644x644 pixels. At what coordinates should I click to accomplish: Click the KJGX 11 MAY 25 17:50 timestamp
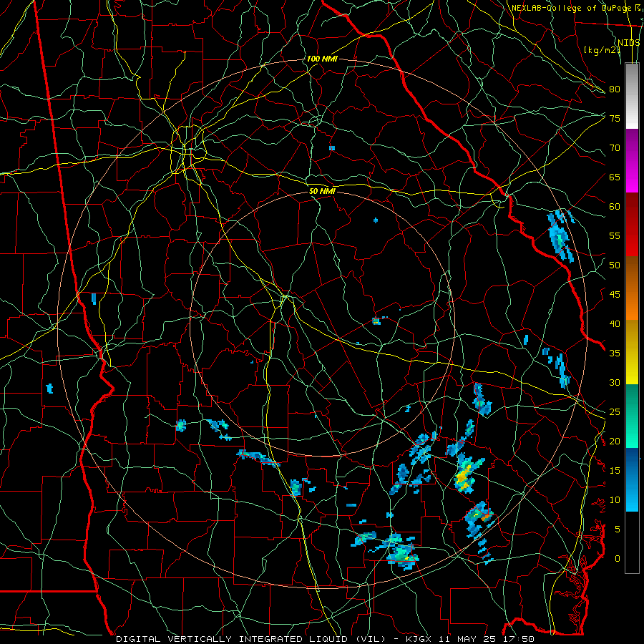coord(470,639)
